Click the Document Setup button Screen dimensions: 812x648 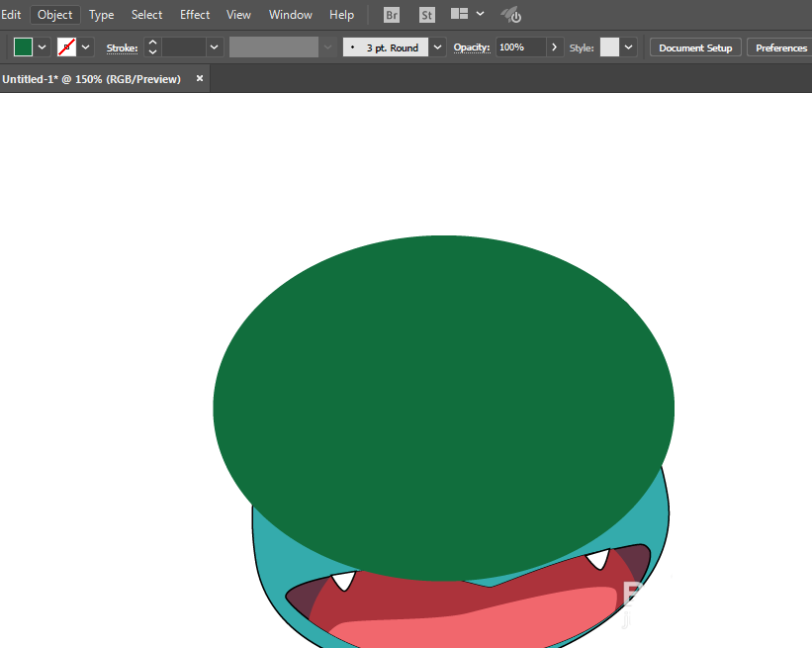point(695,47)
